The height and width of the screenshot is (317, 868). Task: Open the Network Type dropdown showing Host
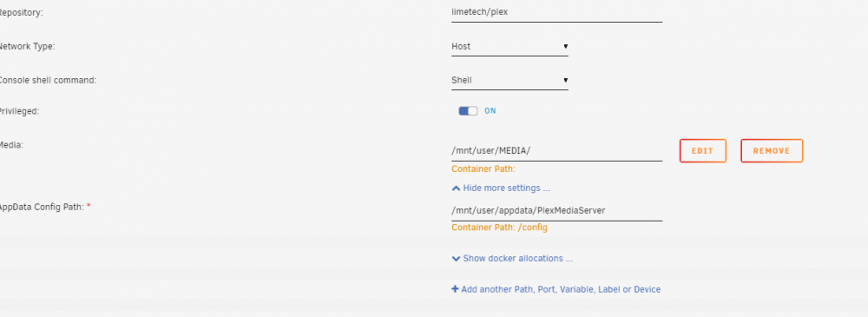click(x=510, y=47)
